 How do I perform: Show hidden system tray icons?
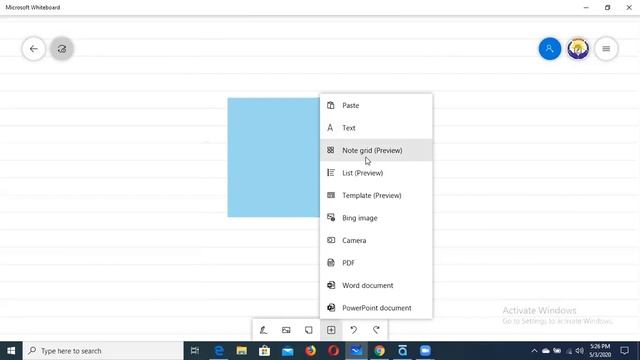click(x=534, y=351)
